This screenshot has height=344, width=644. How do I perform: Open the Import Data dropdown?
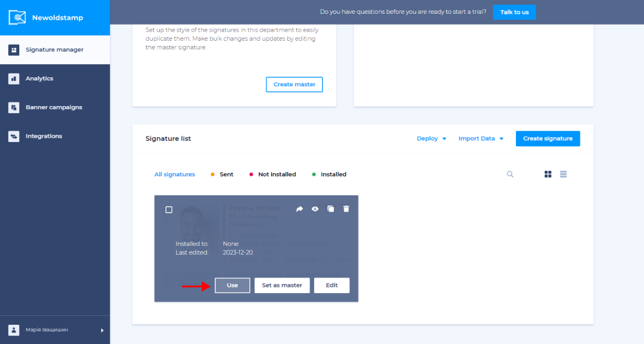(481, 138)
